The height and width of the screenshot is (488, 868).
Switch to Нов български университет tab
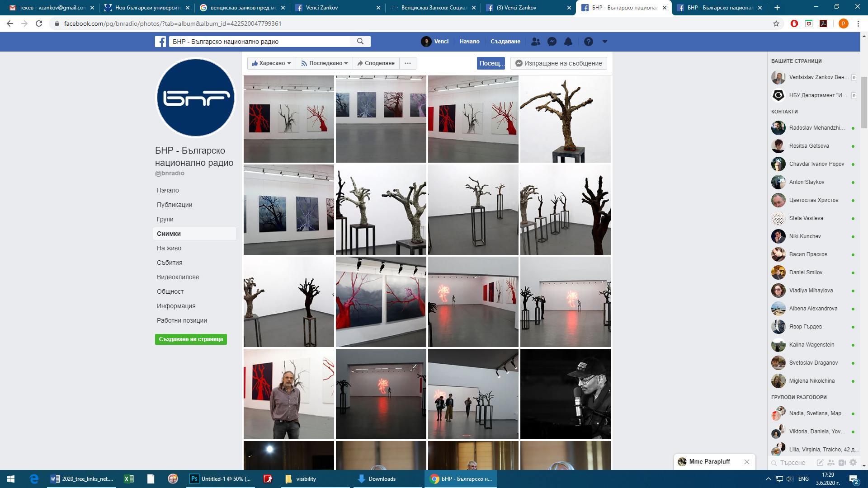pyautogui.click(x=147, y=8)
